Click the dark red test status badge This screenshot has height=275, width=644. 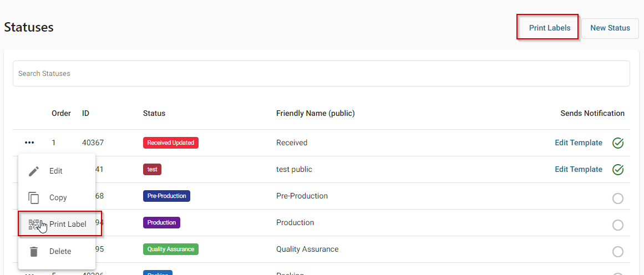tap(152, 169)
